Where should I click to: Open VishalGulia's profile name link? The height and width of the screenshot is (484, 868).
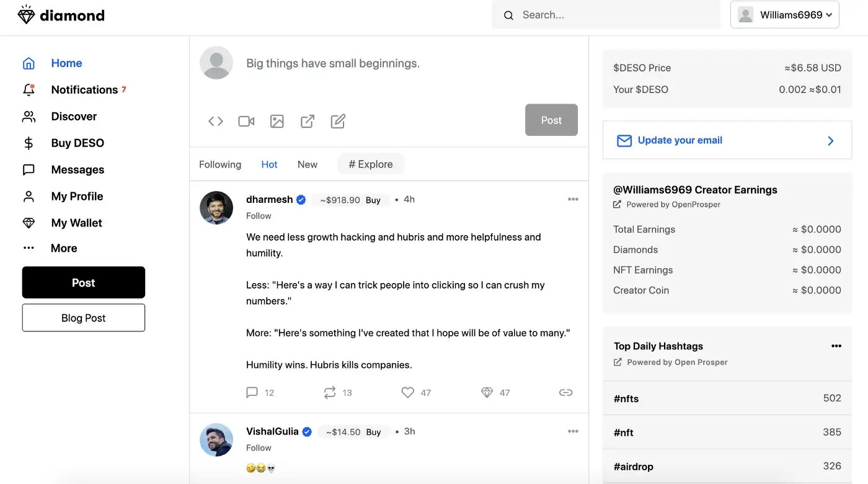tap(272, 432)
